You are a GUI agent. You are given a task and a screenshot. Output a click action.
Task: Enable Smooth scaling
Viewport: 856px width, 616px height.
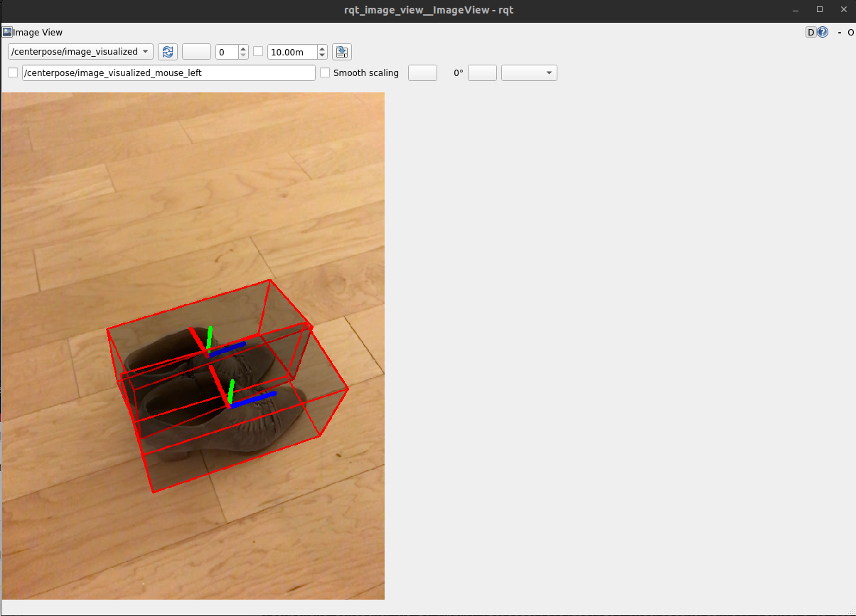point(324,72)
